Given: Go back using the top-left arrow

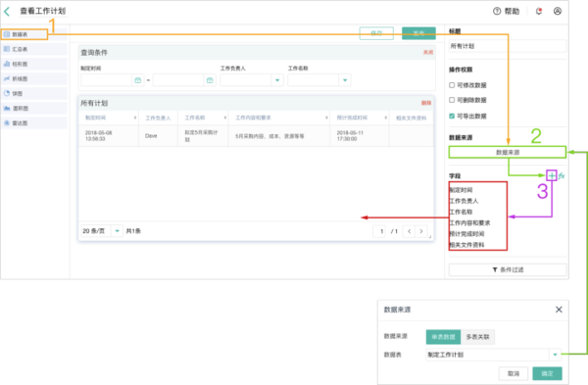Looking at the screenshot, I should click(x=7, y=11).
